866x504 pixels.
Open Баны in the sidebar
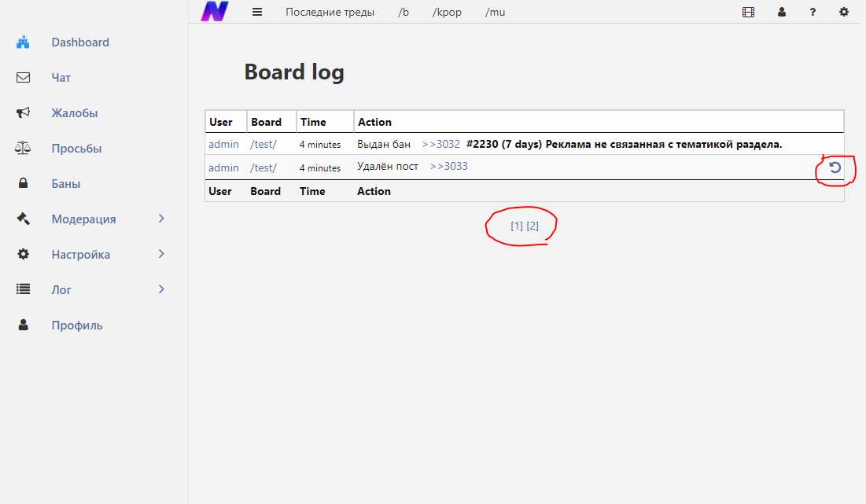[66, 184]
